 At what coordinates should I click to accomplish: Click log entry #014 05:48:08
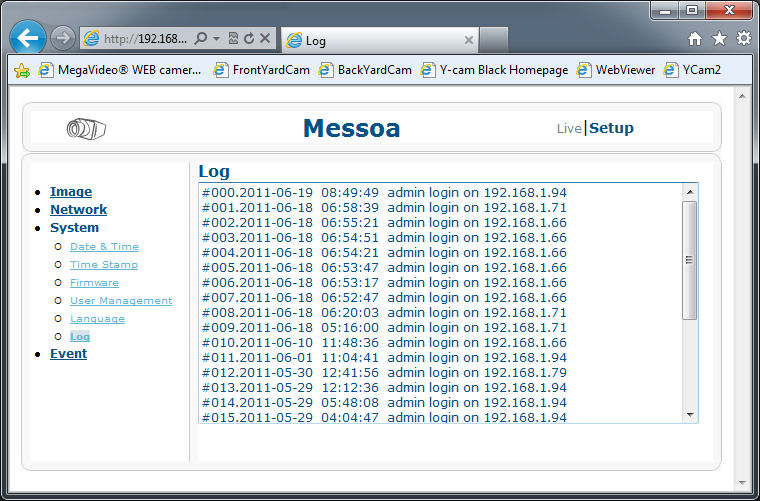[384, 403]
